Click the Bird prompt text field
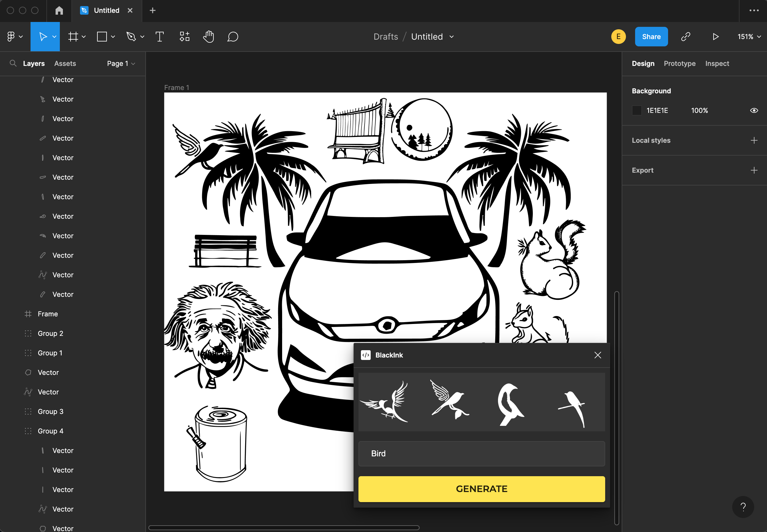The image size is (767, 532). click(x=481, y=453)
